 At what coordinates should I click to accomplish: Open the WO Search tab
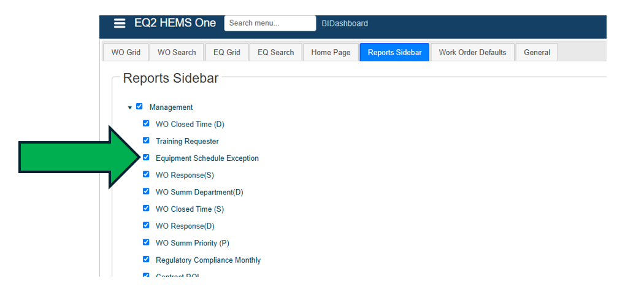177,53
